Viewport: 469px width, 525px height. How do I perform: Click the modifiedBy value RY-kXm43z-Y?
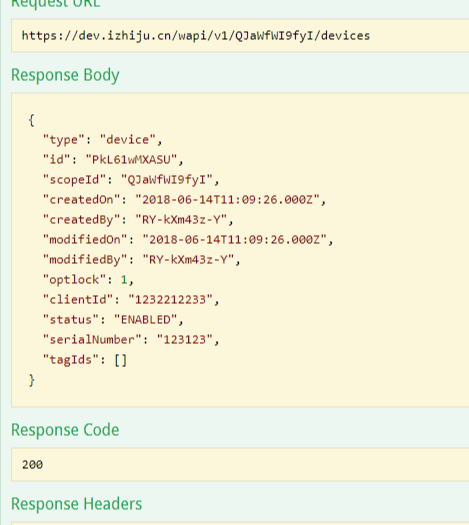[188, 259]
